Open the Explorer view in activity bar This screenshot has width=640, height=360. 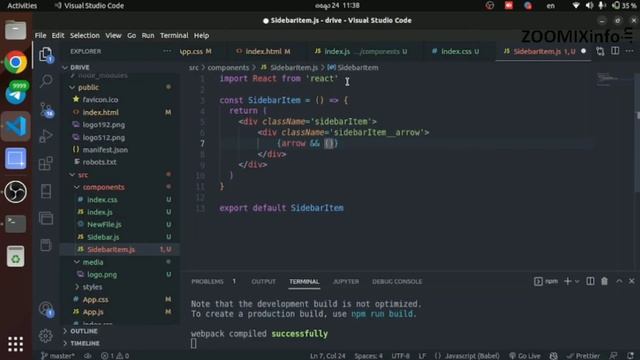point(46,55)
